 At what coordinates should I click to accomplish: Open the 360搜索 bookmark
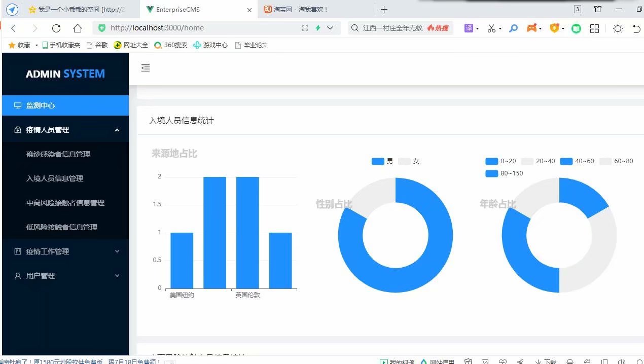170,45
